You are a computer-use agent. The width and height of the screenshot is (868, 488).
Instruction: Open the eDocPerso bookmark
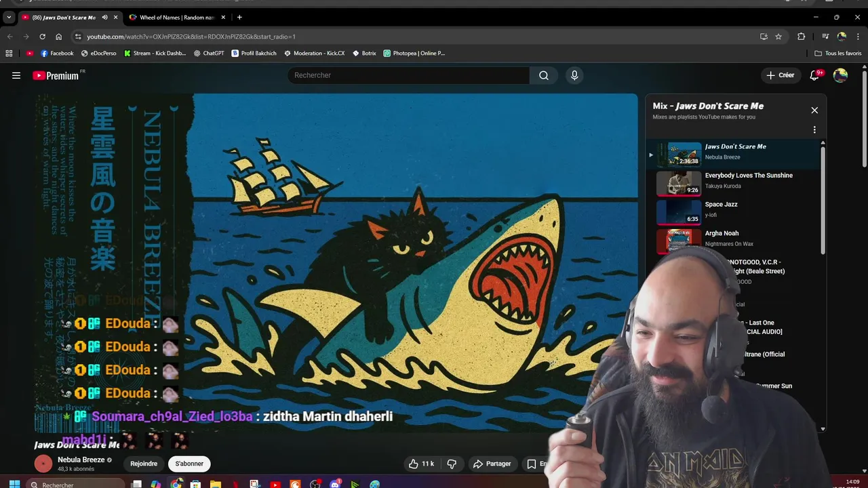pyautogui.click(x=98, y=53)
